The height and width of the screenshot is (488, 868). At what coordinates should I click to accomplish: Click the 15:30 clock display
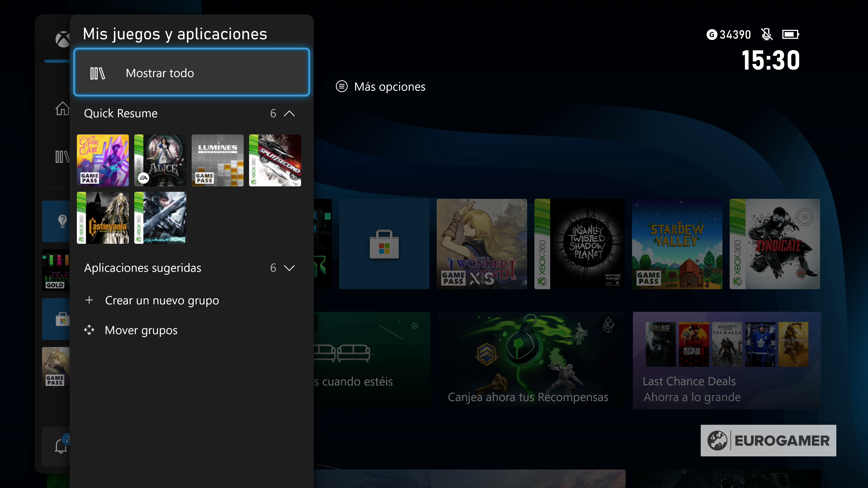click(x=771, y=60)
